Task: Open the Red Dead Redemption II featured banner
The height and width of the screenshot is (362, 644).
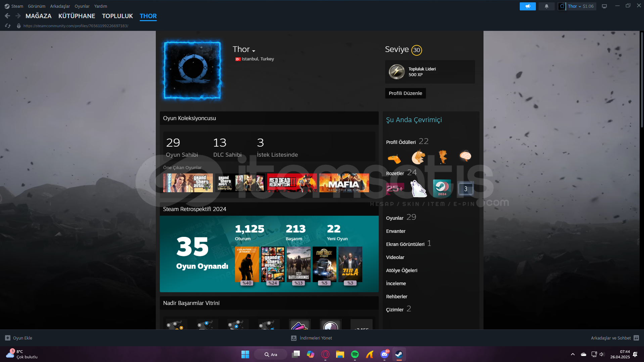Action: pos(292,183)
